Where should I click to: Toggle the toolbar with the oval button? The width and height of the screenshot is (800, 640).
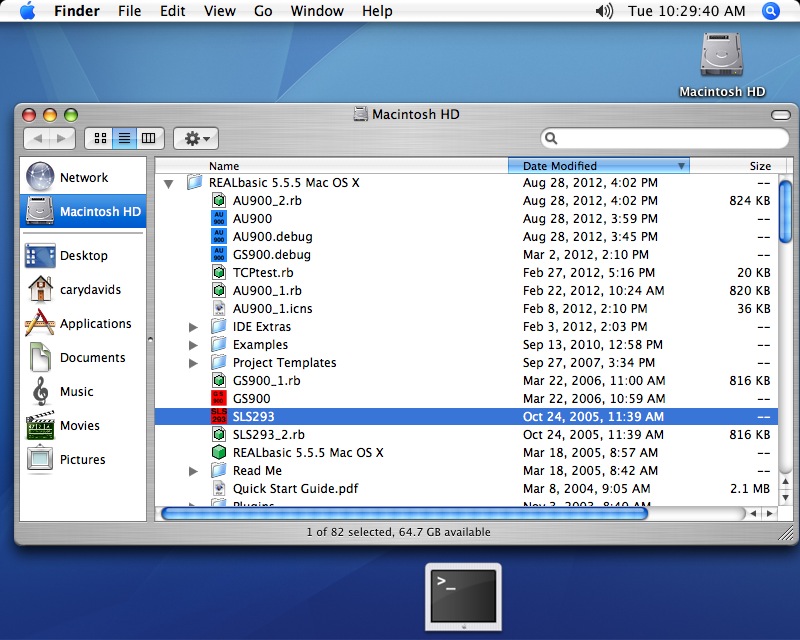(781, 115)
